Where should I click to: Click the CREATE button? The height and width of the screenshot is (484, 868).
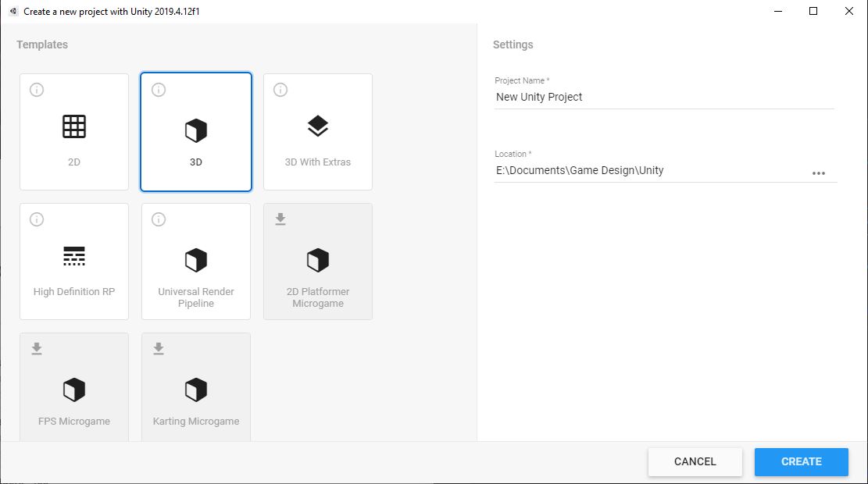tap(801, 461)
